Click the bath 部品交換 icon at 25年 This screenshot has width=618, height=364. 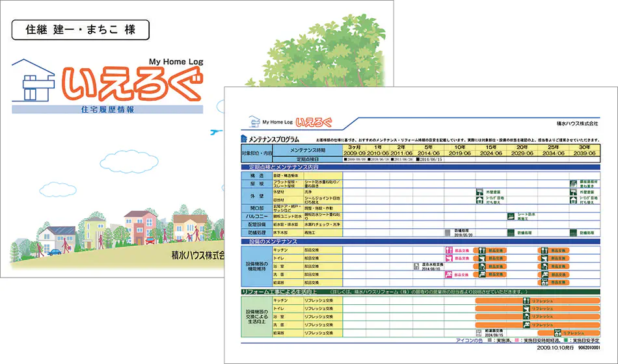[544, 266]
